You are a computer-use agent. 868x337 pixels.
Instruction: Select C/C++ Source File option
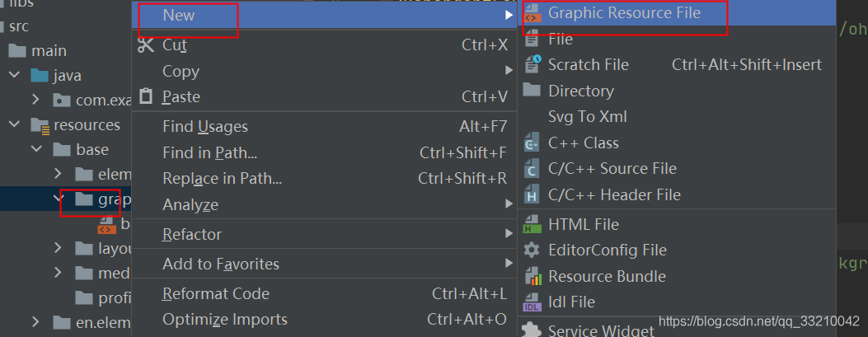[x=677, y=168]
